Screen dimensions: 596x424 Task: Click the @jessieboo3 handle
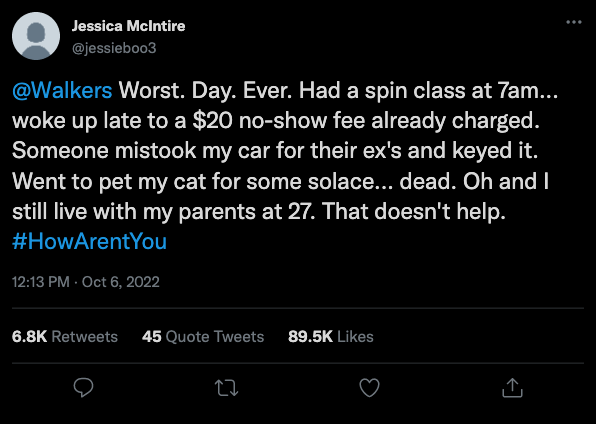(x=114, y=48)
